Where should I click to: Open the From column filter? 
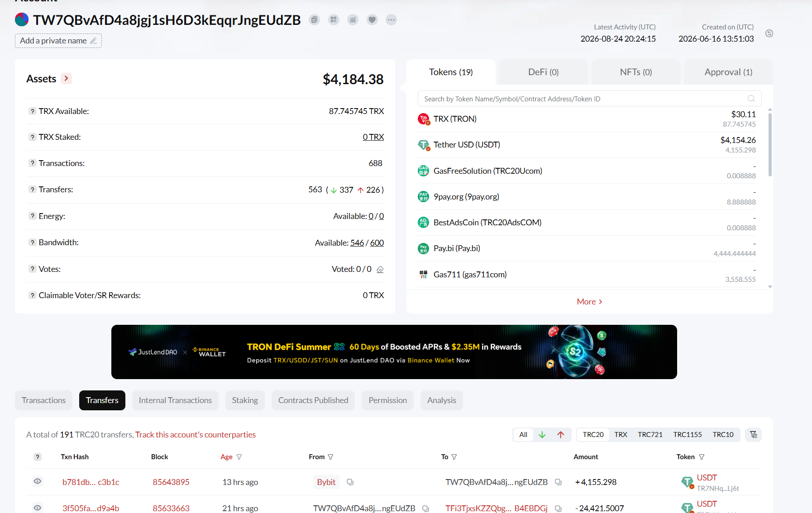point(330,457)
